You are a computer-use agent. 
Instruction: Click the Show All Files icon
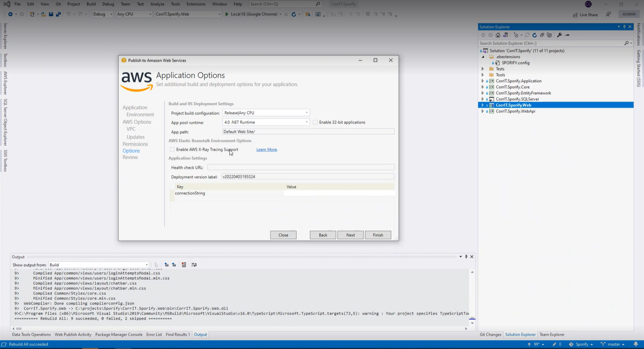[x=549, y=35]
